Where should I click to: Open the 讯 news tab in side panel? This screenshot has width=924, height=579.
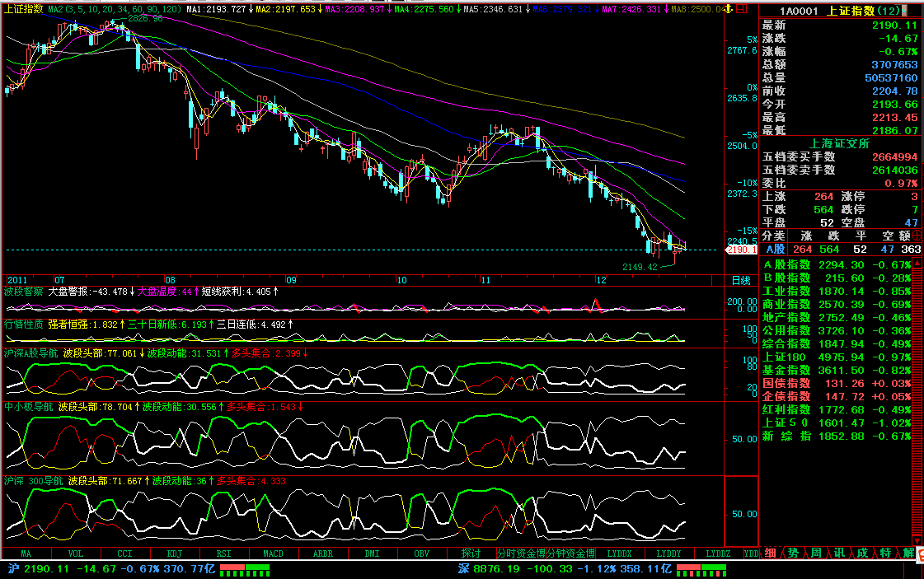(x=839, y=553)
